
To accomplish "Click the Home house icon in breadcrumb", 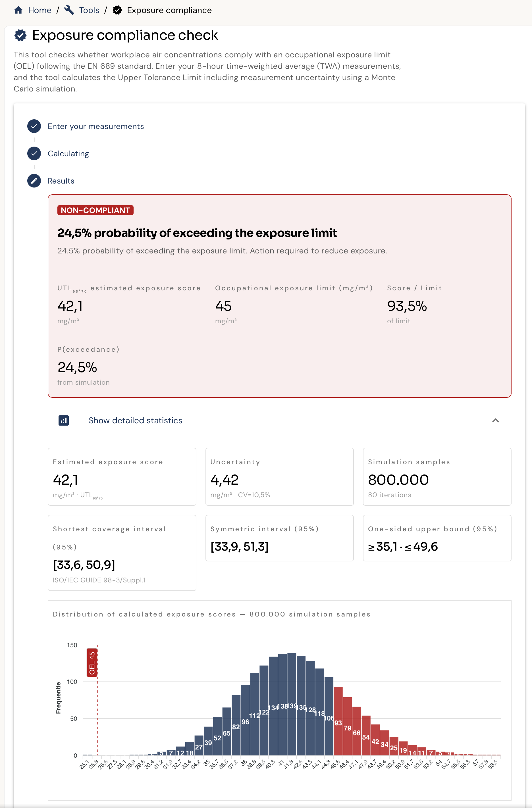I will pyautogui.click(x=18, y=10).
